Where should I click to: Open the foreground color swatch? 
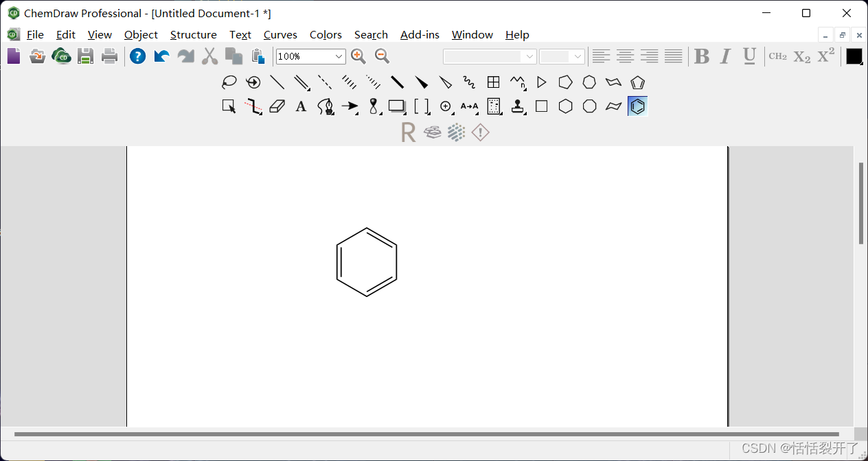[x=853, y=56]
